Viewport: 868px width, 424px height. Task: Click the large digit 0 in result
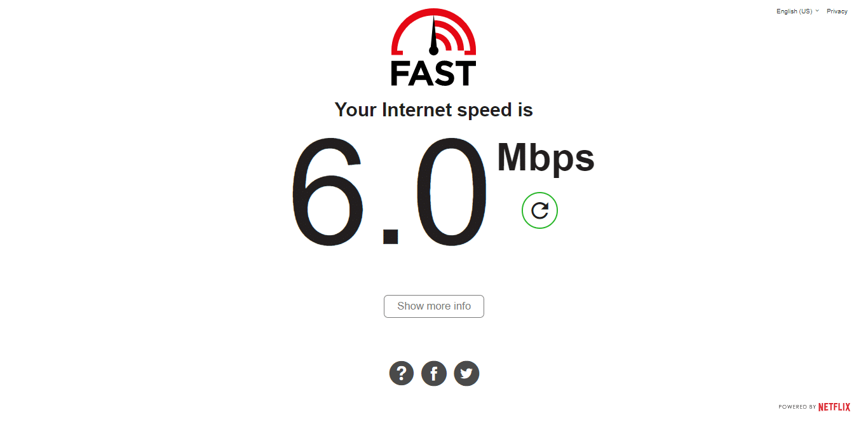tap(451, 192)
